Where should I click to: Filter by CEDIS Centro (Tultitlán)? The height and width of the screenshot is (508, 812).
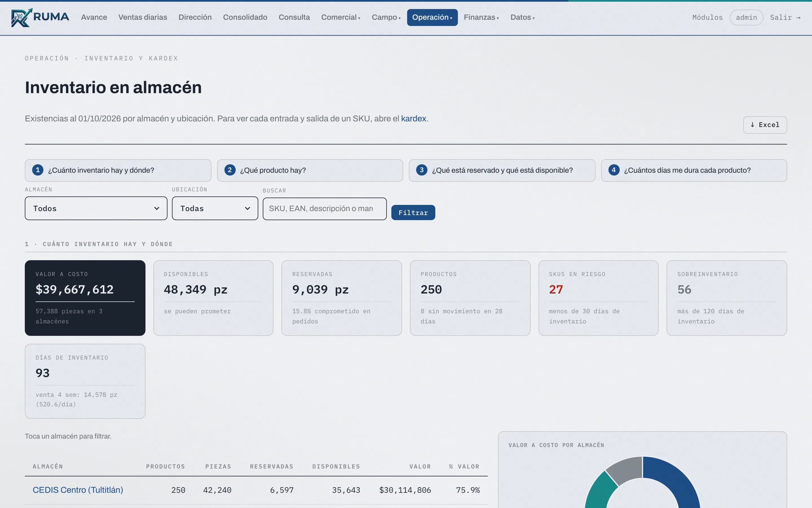(x=78, y=490)
